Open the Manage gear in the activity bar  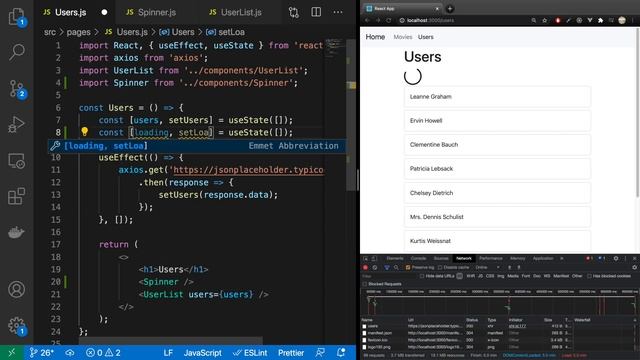pos(16,326)
